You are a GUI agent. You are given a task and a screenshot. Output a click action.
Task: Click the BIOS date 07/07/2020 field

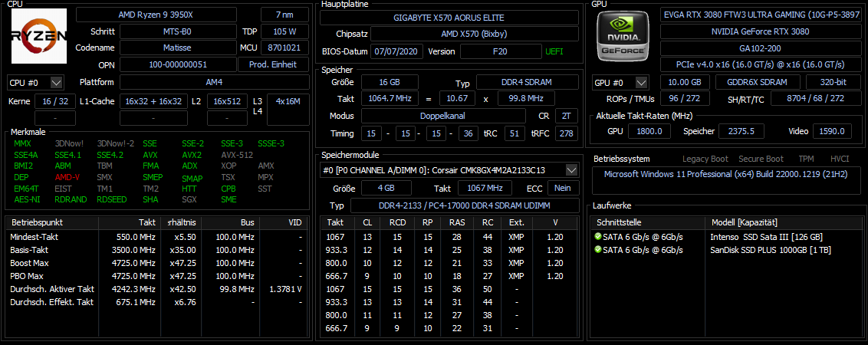(x=397, y=51)
